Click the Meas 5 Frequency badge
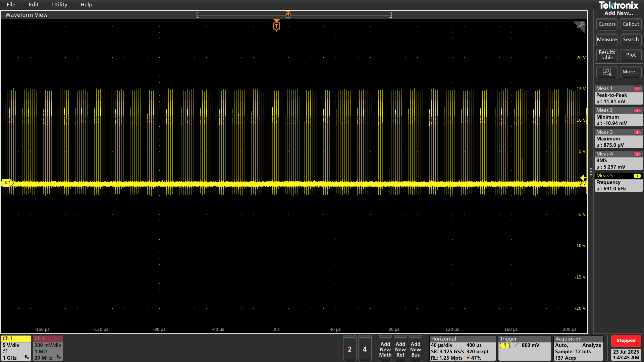This screenshot has height=362, width=644. (x=618, y=182)
